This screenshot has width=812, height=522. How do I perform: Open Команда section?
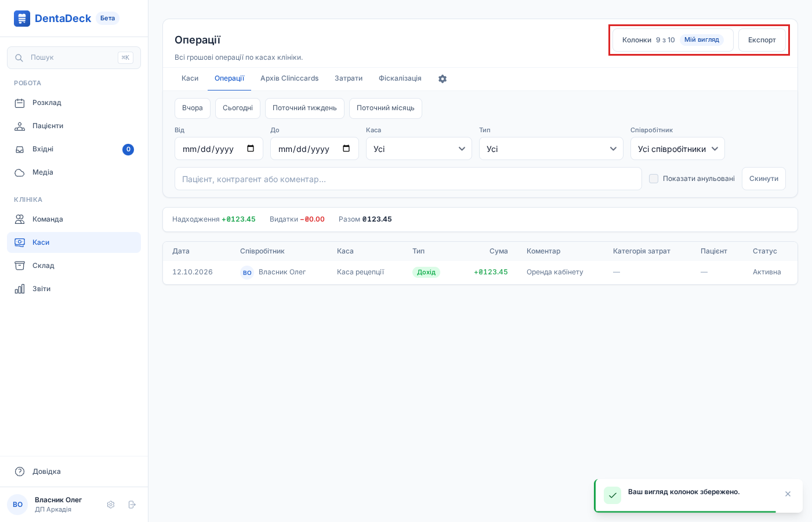74,219
